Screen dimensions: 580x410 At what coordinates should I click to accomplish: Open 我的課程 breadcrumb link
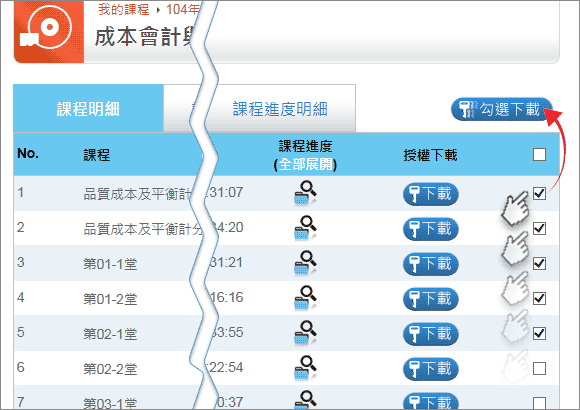(x=124, y=9)
